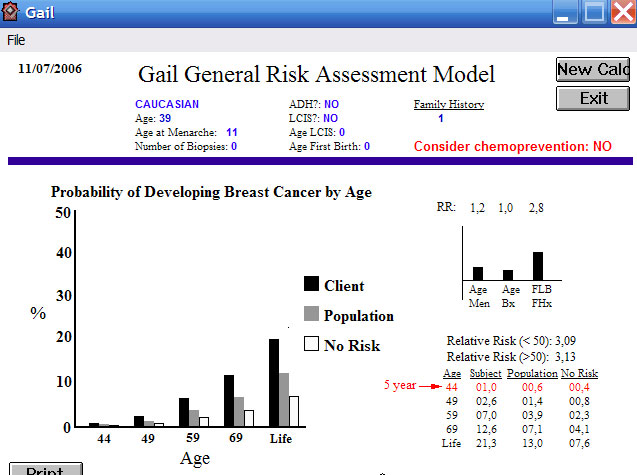Open the File menu
Screen dimensions: 637x475
point(16,41)
